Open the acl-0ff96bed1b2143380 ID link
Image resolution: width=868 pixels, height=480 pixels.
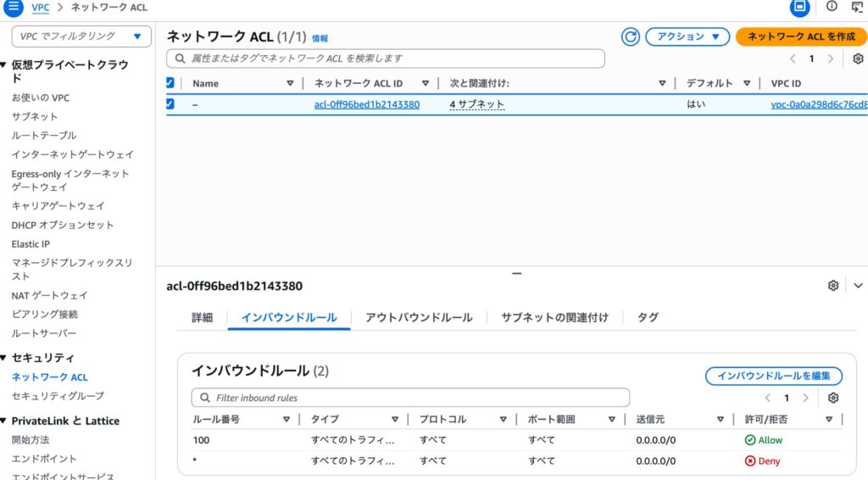coord(366,104)
